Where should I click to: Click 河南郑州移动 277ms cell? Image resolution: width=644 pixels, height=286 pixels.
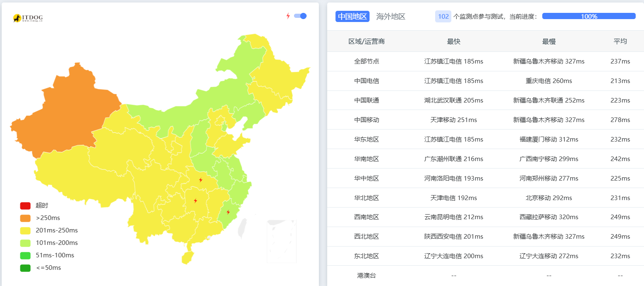(x=549, y=178)
